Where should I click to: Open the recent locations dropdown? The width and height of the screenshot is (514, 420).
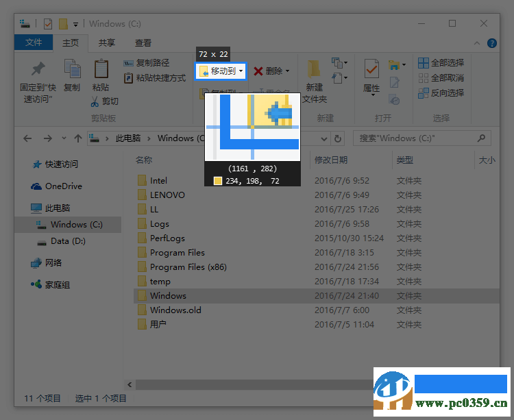coord(64,138)
